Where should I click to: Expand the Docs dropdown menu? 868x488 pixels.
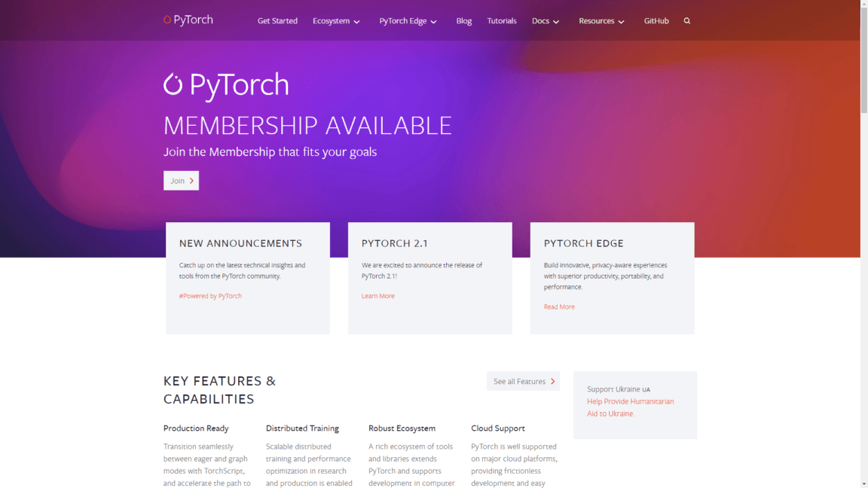tap(546, 21)
